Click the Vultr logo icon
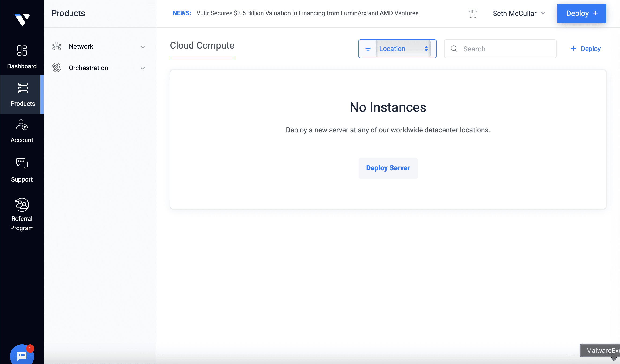The height and width of the screenshot is (364, 620). [22, 19]
